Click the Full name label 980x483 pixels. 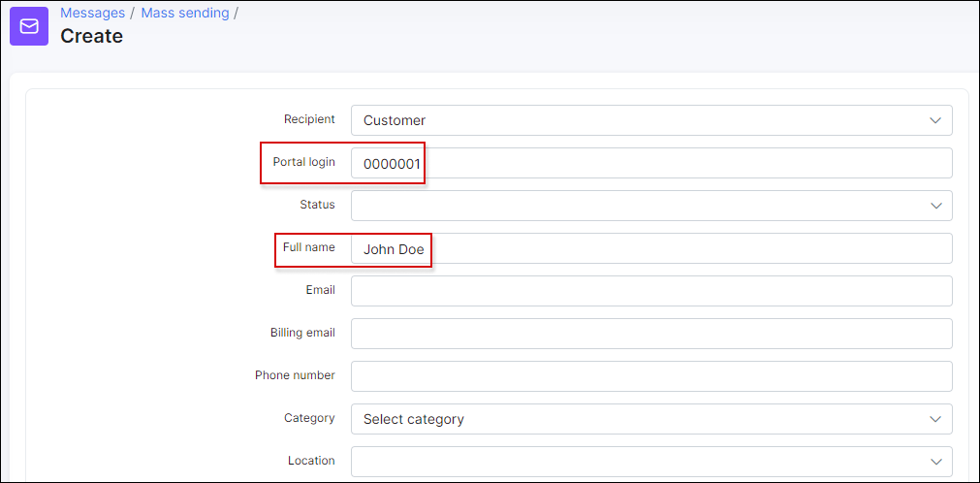coord(309,247)
